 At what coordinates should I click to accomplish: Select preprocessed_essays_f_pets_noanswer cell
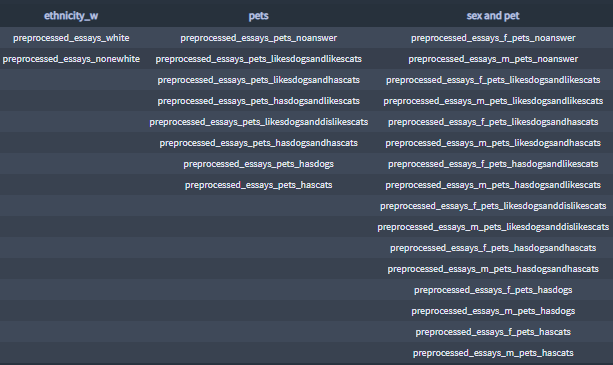pyautogui.click(x=493, y=38)
